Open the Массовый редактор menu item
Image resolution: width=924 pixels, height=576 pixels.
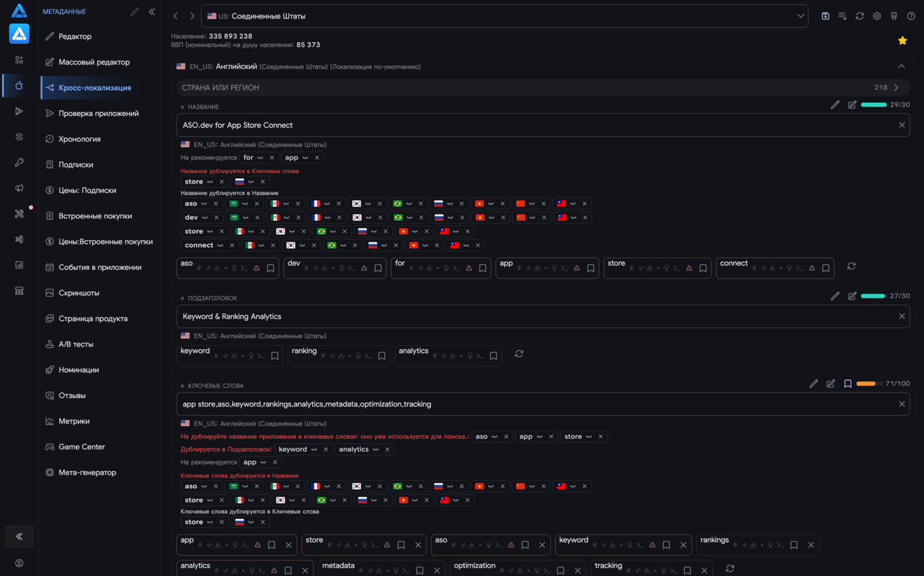98,62
